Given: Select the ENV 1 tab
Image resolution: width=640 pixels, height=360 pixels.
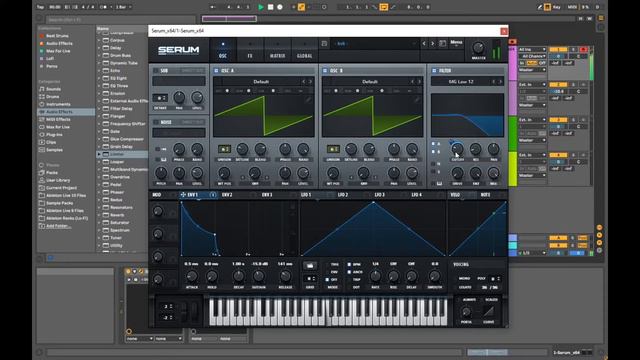Looking at the screenshot, I should 193,195.
